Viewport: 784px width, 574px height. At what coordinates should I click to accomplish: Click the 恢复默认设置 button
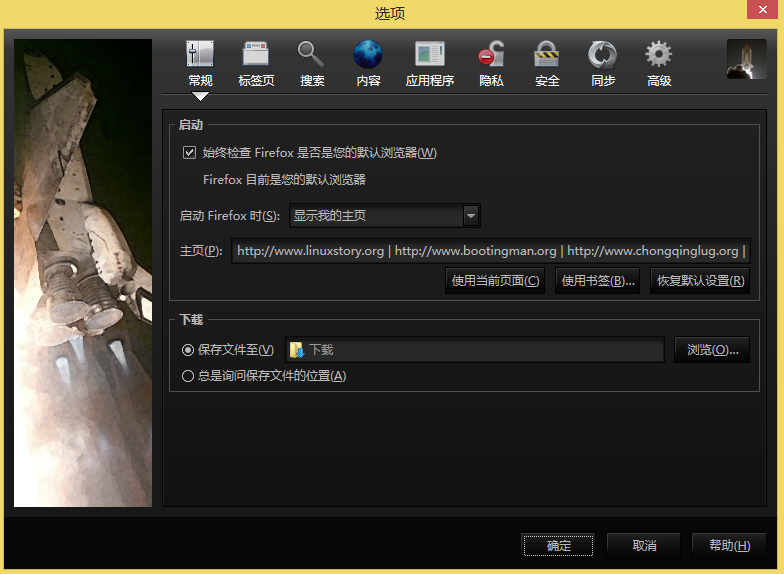[700, 281]
